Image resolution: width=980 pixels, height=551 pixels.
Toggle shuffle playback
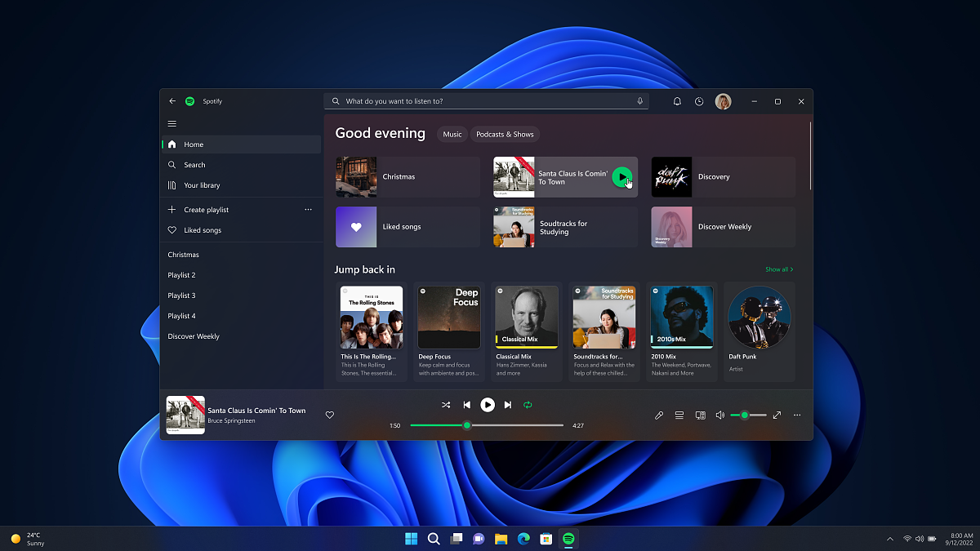click(x=446, y=405)
